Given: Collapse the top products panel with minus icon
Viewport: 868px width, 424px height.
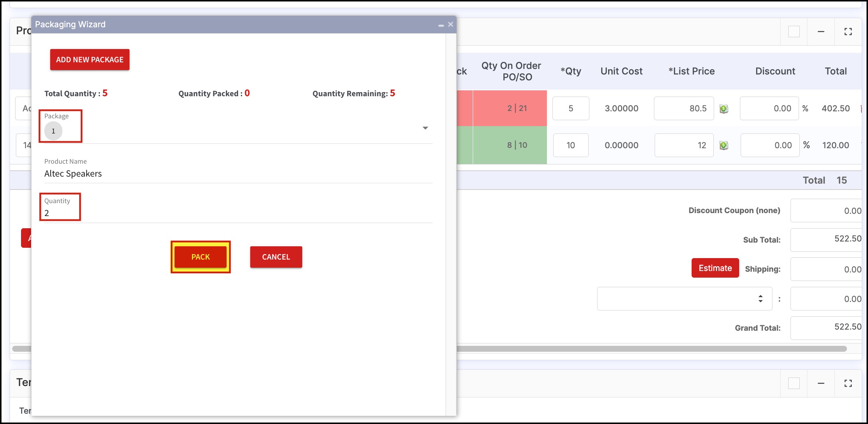Looking at the screenshot, I should [x=821, y=32].
